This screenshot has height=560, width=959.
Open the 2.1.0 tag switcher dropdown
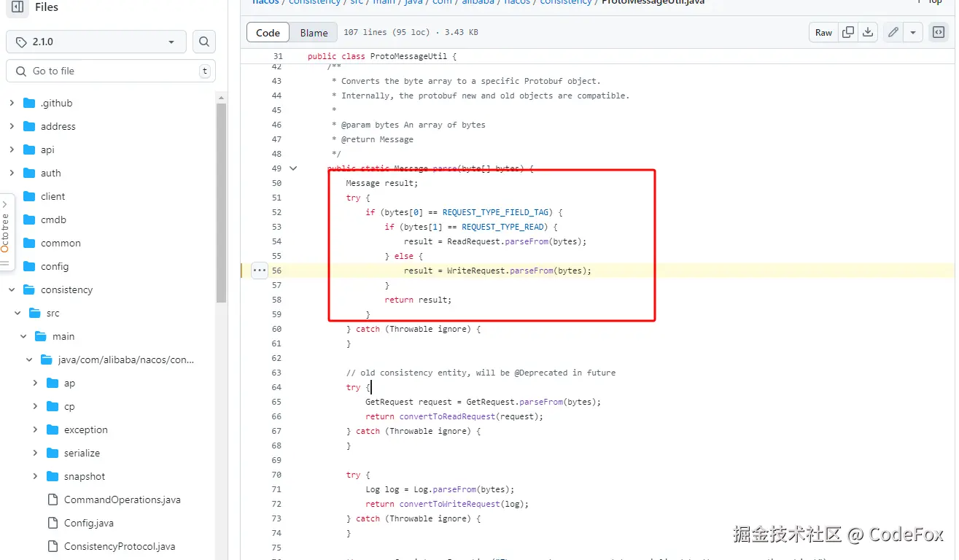(x=96, y=42)
